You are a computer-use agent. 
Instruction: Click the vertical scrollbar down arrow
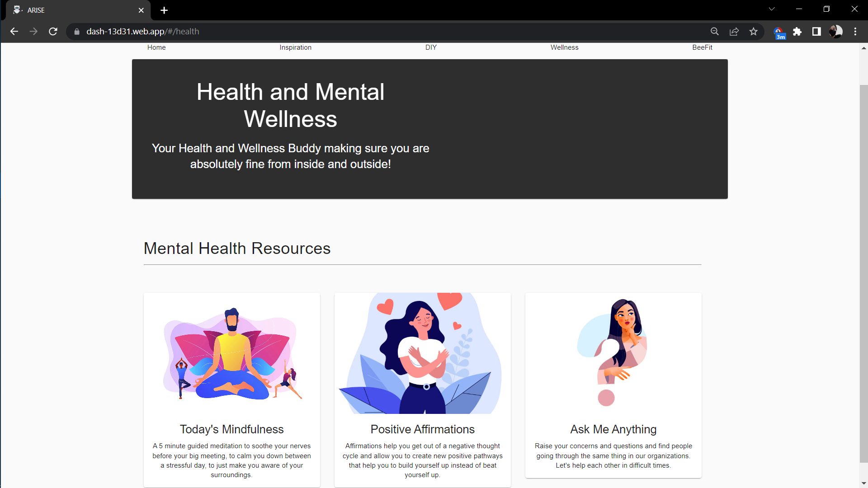863,483
